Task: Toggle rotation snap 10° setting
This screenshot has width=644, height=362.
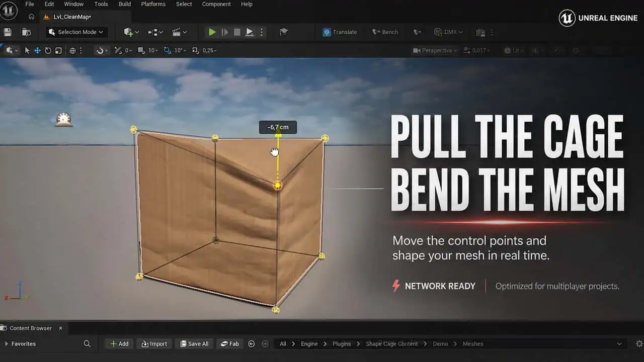Action: [x=175, y=51]
